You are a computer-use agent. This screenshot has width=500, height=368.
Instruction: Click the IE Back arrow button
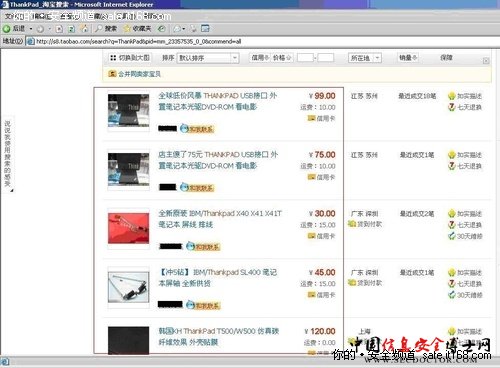point(14,29)
